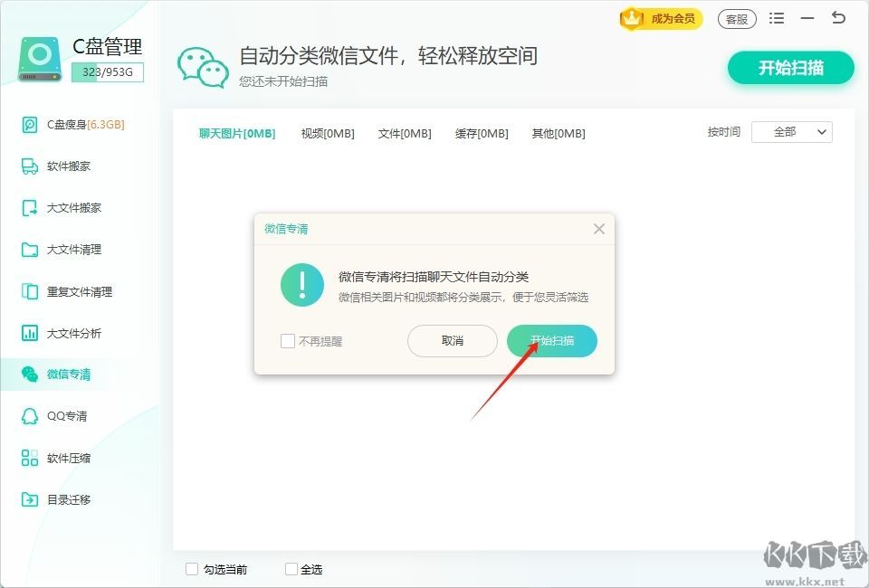Click 开始扫描 in the dialog
Screen dimensions: 869x588
[x=551, y=341]
